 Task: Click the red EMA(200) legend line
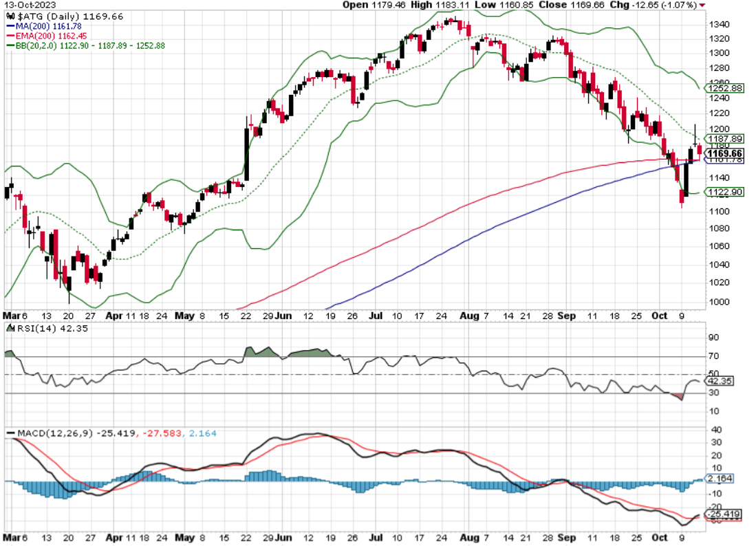coord(10,36)
